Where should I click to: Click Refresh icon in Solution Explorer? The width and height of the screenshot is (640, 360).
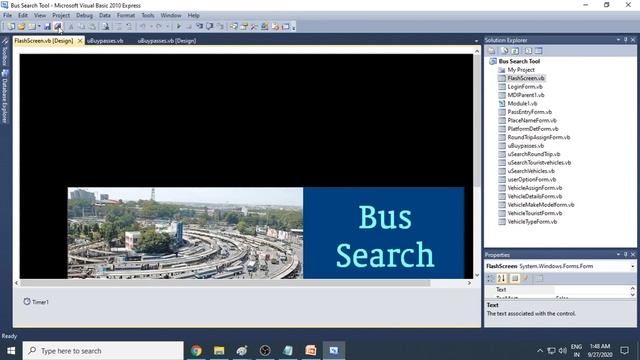tap(515, 51)
